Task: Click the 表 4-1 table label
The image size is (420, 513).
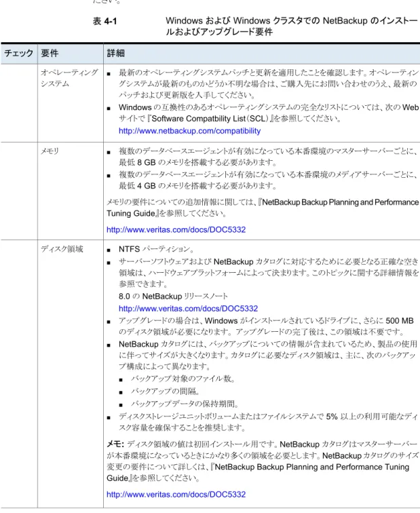Action: (x=104, y=21)
